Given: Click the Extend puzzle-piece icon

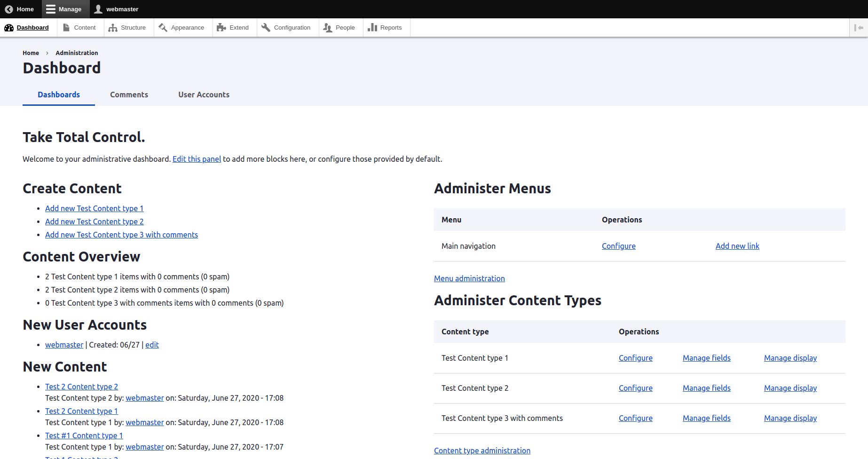Looking at the screenshot, I should (221, 27).
